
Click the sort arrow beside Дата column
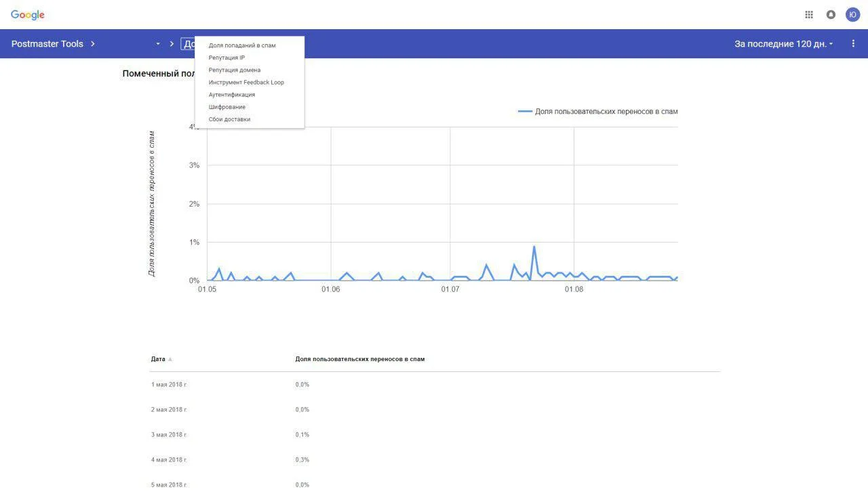click(x=170, y=359)
